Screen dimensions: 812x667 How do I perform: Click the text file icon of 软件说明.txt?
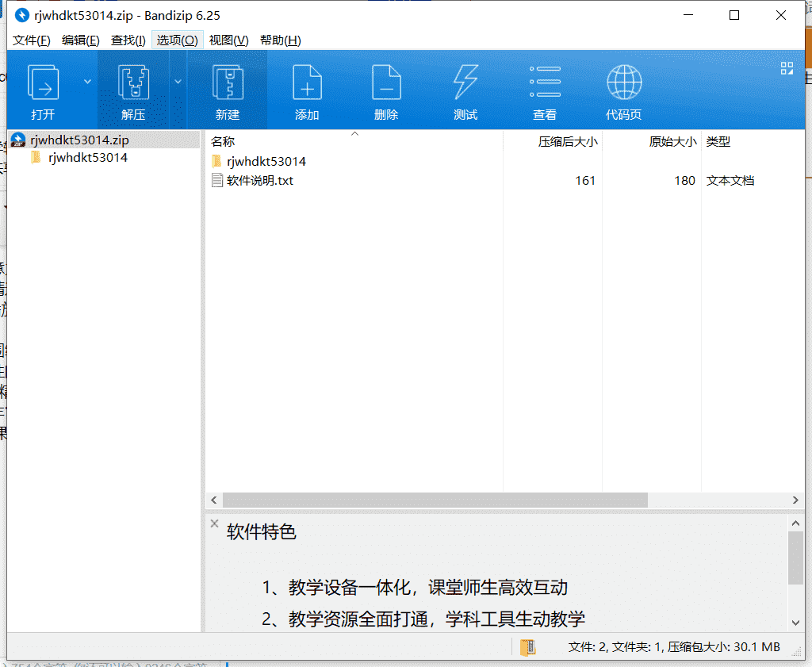point(217,180)
